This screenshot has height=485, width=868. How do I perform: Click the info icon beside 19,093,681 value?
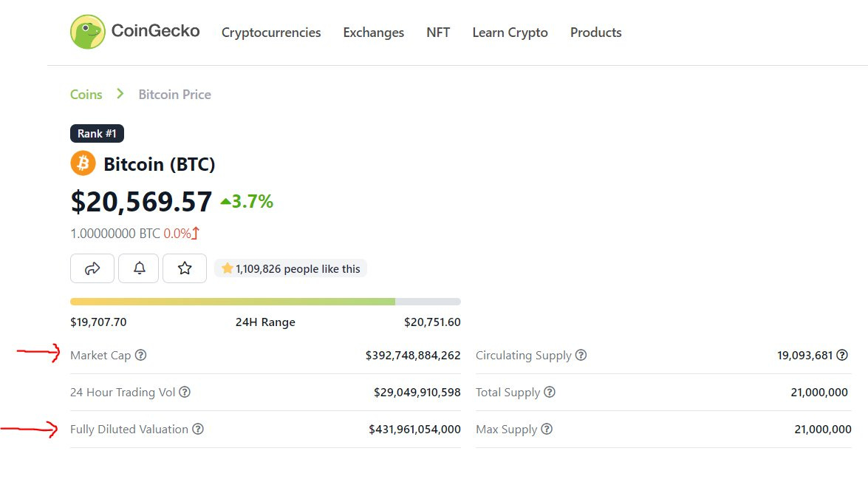tap(842, 355)
